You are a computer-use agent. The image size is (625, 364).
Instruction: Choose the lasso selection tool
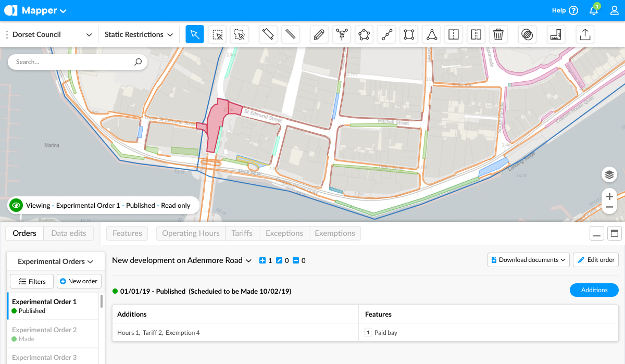(x=239, y=34)
